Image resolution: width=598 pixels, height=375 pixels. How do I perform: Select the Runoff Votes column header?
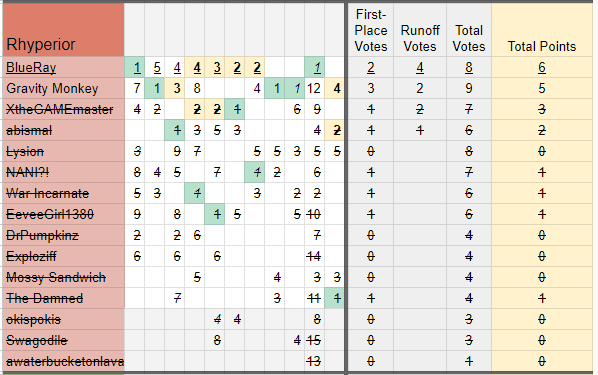click(x=420, y=30)
